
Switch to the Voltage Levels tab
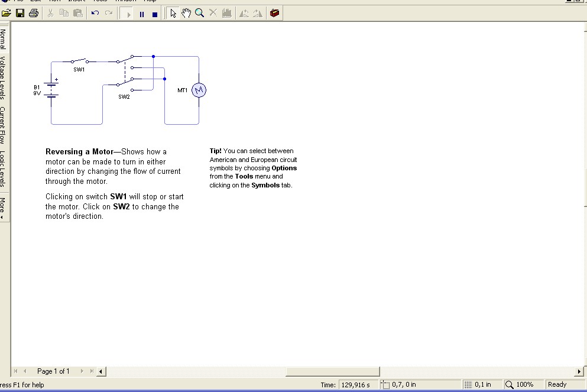coord(3,78)
